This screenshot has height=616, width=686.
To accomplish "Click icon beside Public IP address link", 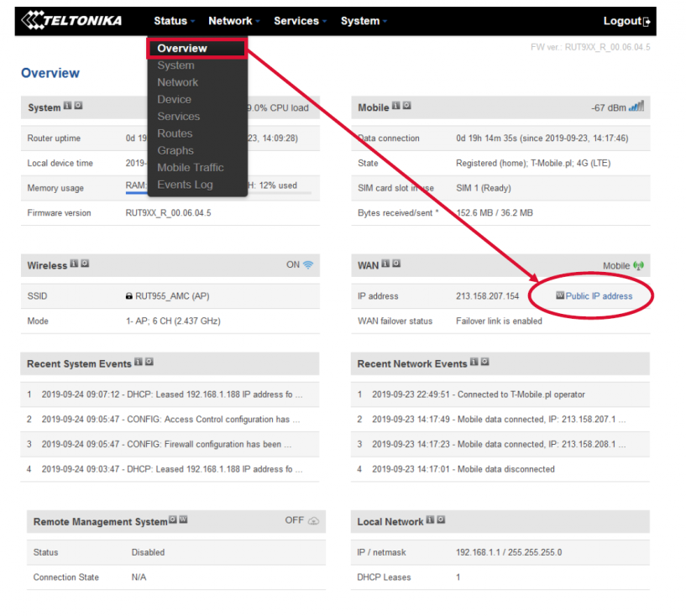I will tap(560, 295).
